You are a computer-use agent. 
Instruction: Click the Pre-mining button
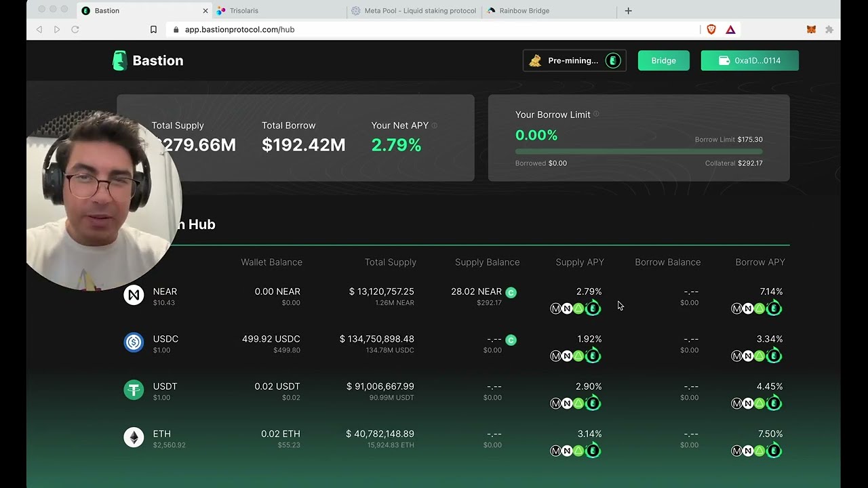coord(574,60)
